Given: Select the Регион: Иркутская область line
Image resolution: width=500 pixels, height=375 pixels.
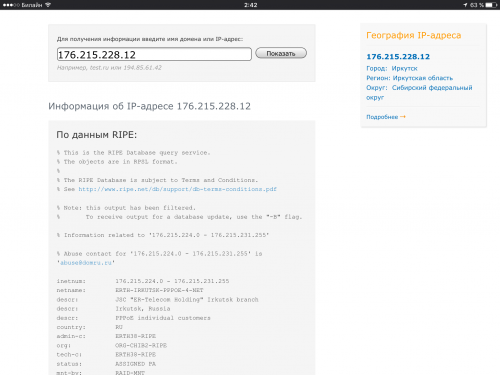Looking at the screenshot, I should (410, 78).
